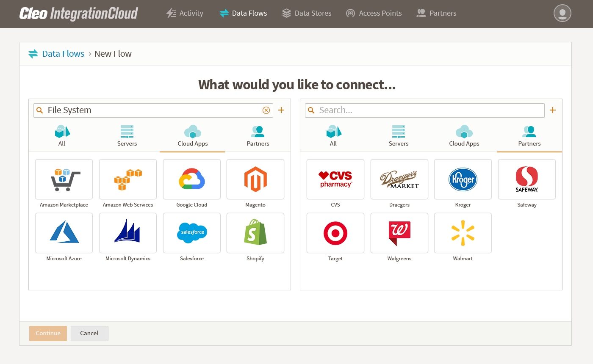This screenshot has height=364, width=593.
Task: Click the plus icon beside right search
Action: 553,110
